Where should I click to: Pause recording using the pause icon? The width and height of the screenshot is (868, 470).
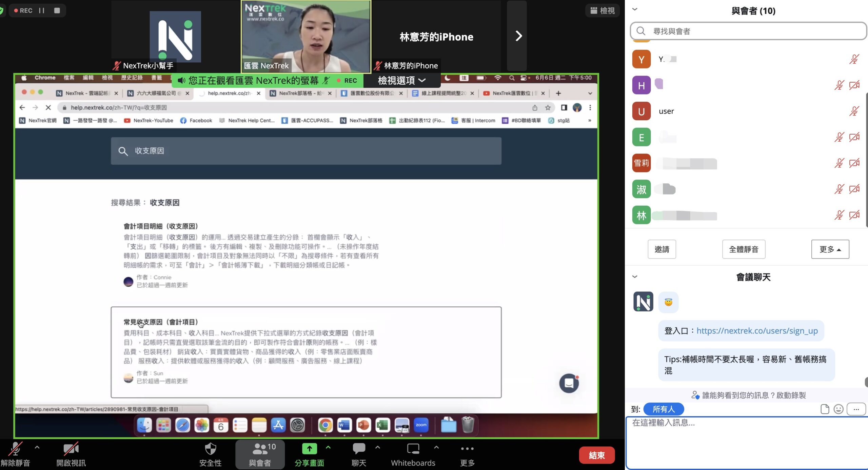(42, 11)
